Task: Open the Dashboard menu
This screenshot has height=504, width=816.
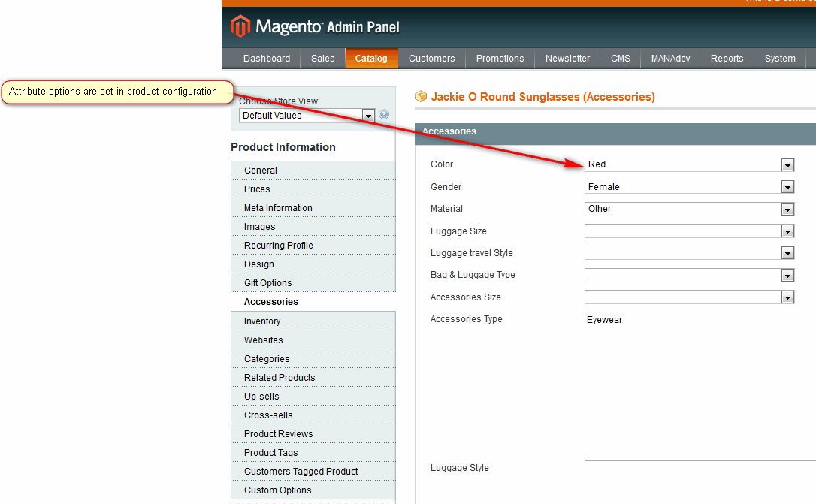Action: 267,59
